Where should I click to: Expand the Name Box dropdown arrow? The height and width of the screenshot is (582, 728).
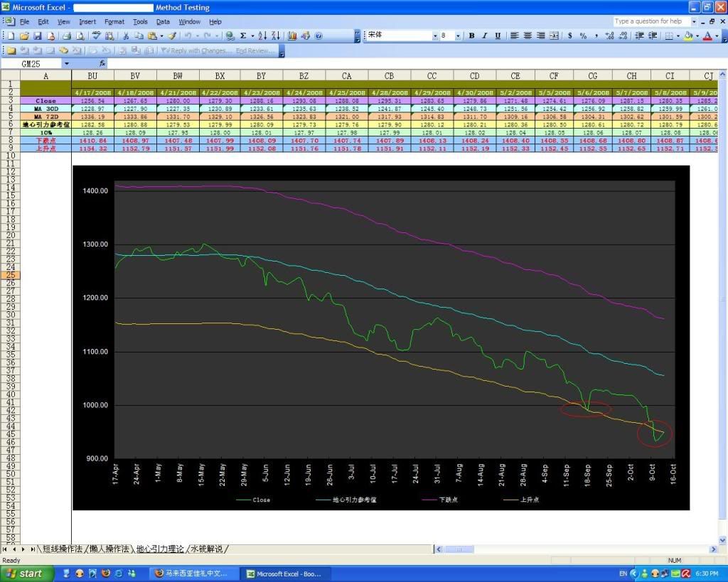66,63
